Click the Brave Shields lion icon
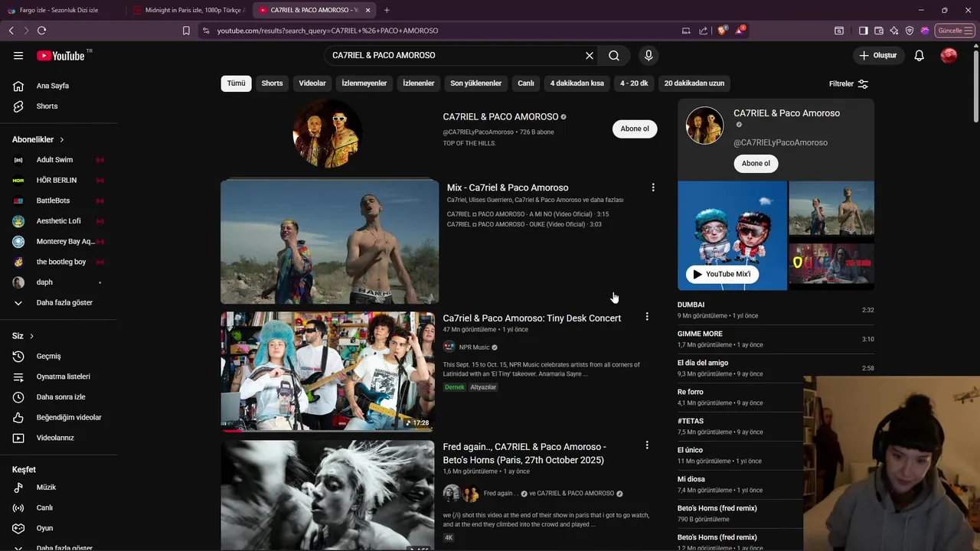 pyautogui.click(x=722, y=31)
